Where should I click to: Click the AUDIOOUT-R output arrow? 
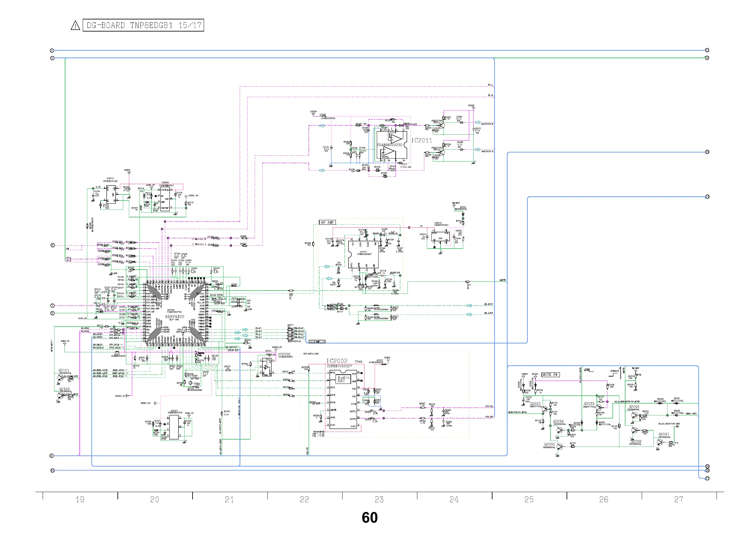click(x=477, y=123)
